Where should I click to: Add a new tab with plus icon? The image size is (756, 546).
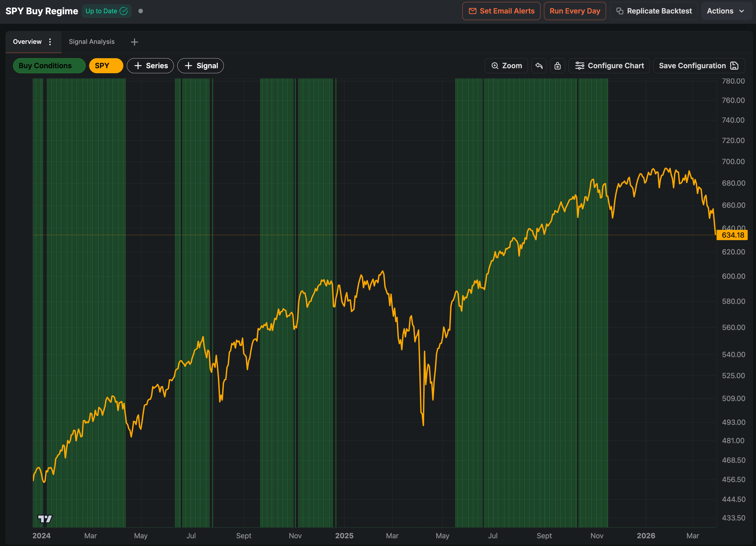tap(134, 42)
